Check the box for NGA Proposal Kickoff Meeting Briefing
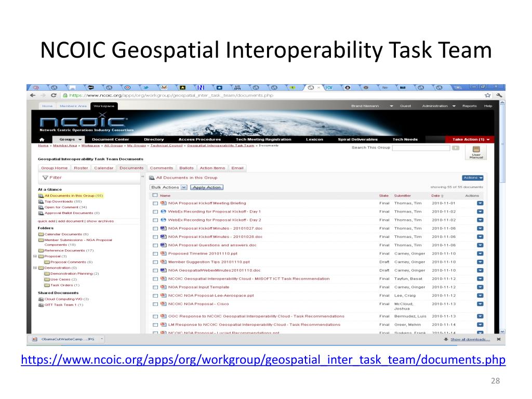The image size is (532, 399). tap(155, 204)
